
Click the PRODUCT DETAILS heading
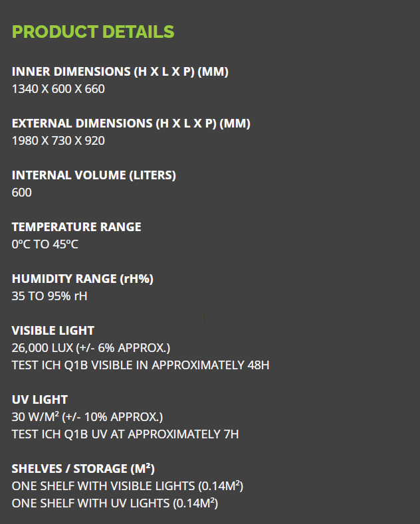pyautogui.click(x=93, y=32)
